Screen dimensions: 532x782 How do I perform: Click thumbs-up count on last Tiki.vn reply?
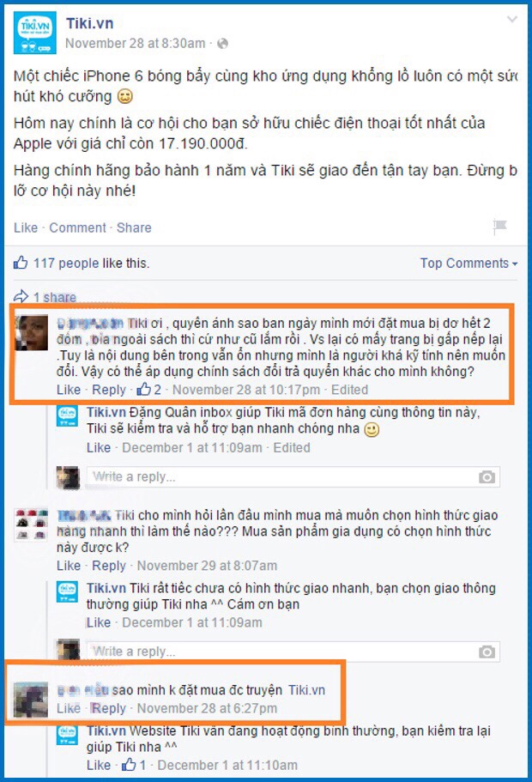pyautogui.click(x=134, y=765)
